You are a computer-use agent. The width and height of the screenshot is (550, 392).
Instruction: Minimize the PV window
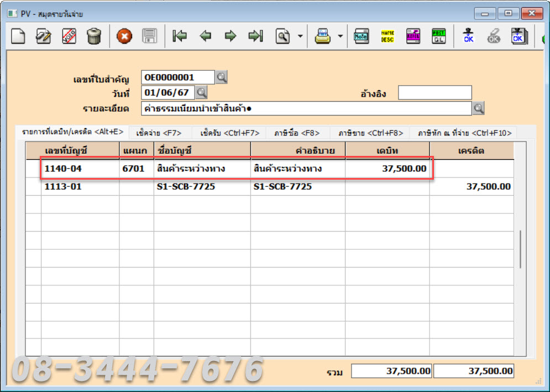point(485,14)
